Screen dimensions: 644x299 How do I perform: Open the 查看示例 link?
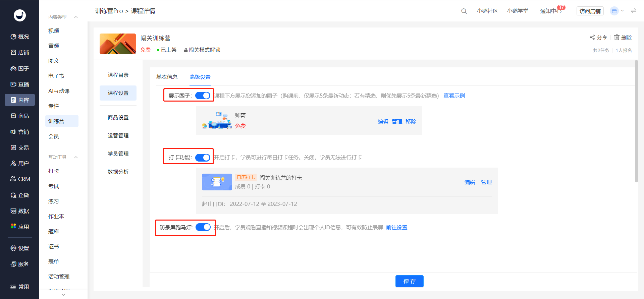[454, 96]
